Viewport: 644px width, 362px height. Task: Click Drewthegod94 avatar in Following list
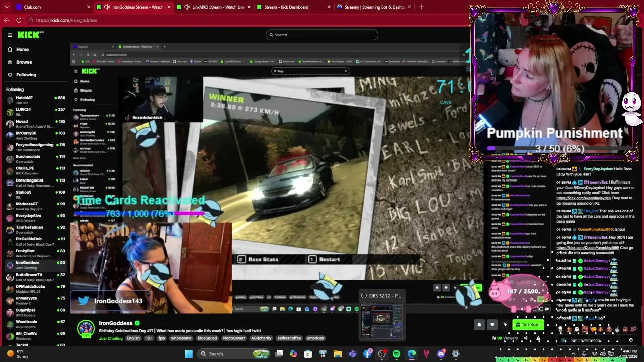pos(10,182)
